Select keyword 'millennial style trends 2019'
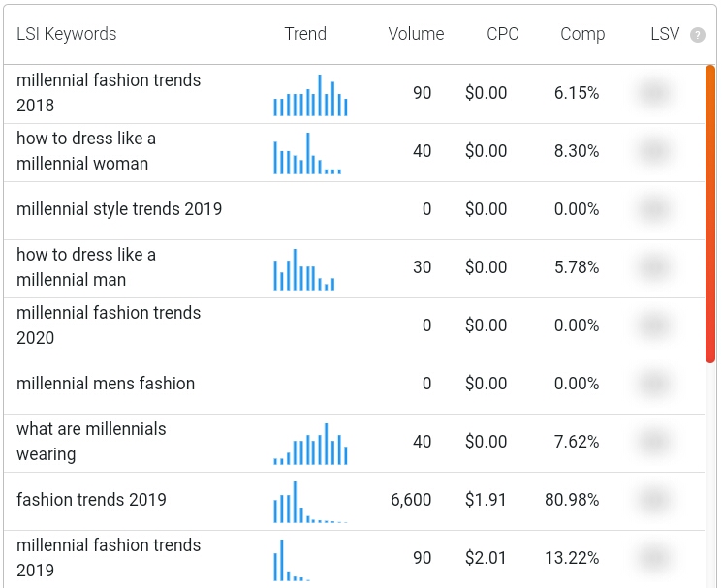This screenshot has height=588, width=722. (x=119, y=209)
